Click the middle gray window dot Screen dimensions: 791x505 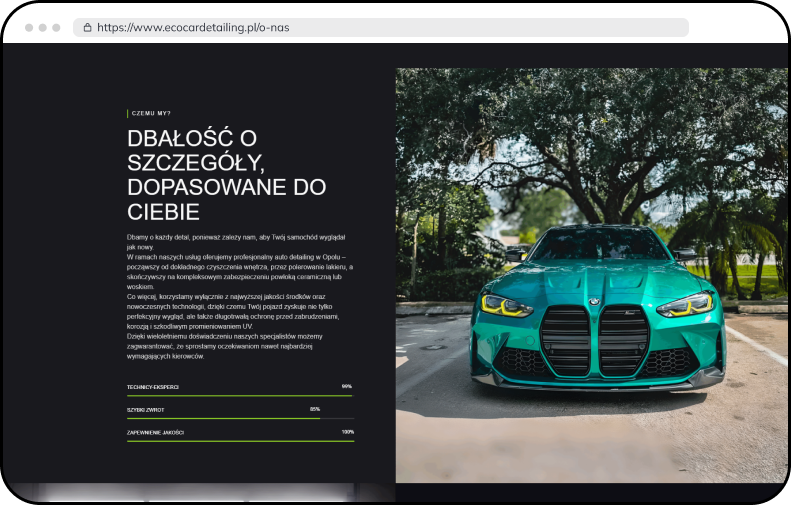42,28
